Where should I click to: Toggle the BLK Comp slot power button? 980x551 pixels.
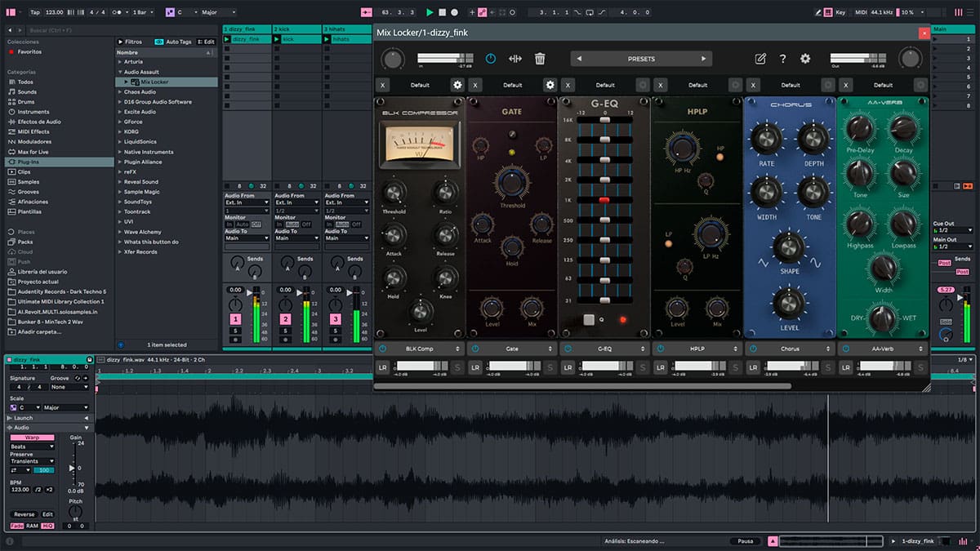pos(382,349)
